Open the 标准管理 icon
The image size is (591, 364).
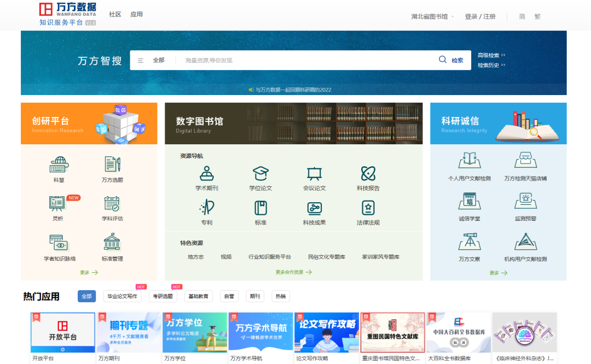point(112,242)
